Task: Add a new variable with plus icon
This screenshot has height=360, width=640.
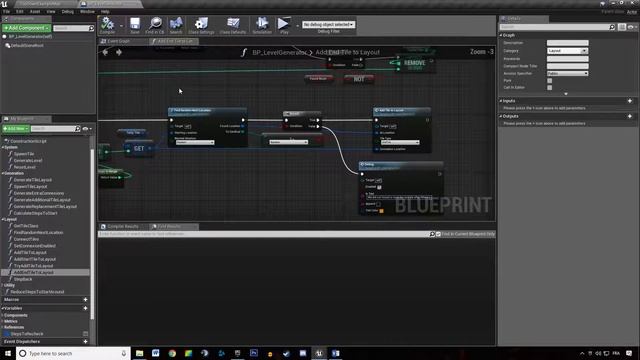Action: 85,308
